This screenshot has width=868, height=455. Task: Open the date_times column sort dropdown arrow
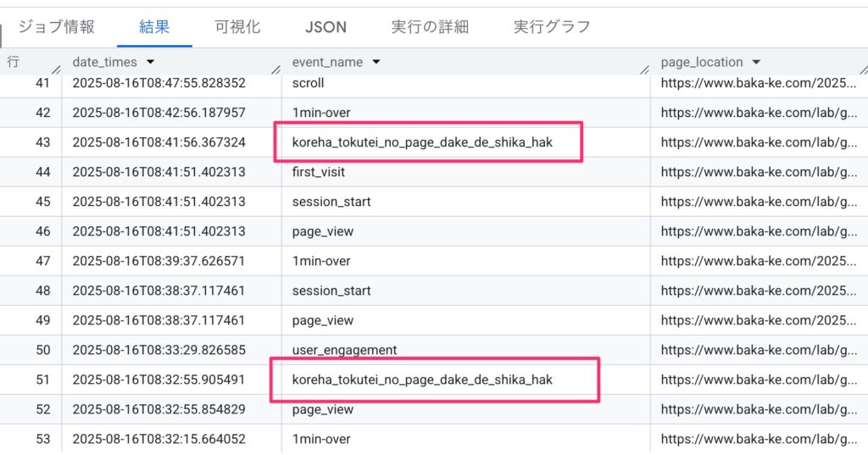pyautogui.click(x=150, y=62)
